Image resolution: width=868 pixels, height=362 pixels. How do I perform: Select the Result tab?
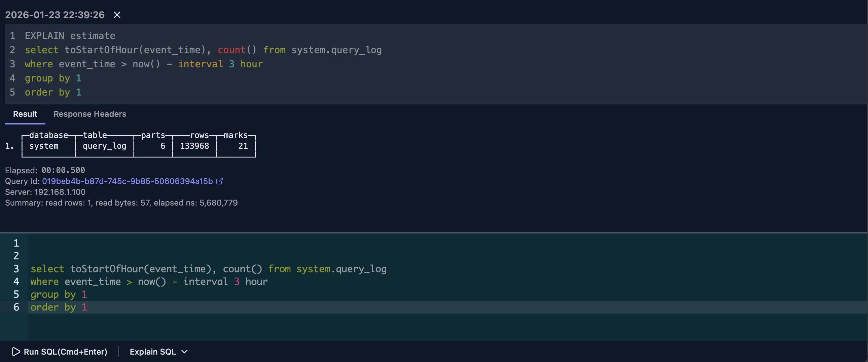[x=25, y=114]
